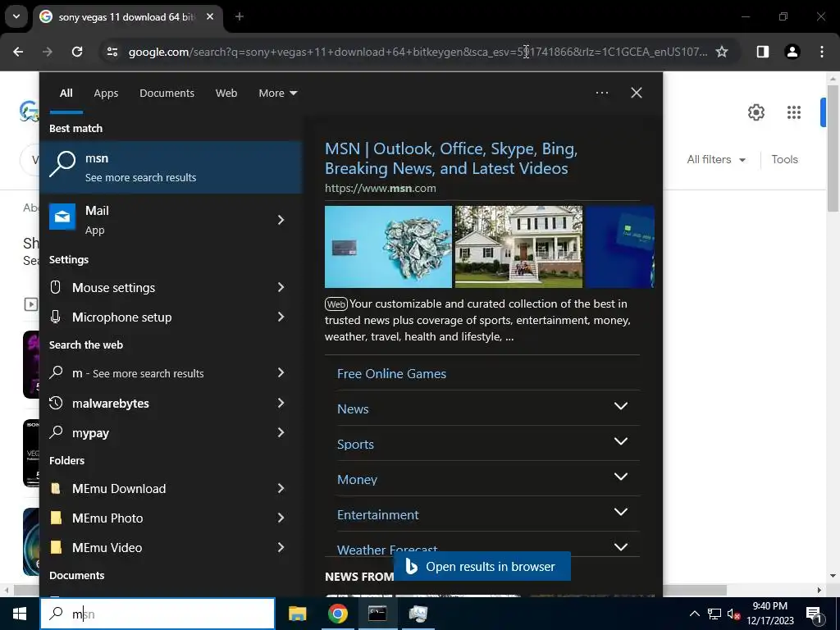Open a new Chrome tab
This screenshot has height=630, width=840.
pos(239,16)
